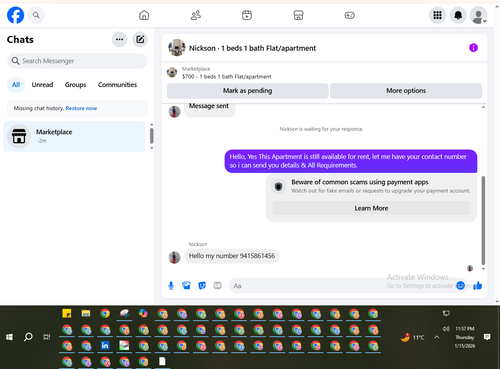This screenshot has width=500, height=369.
Task: Click message 'Hello my number 9415861456'
Action: pyautogui.click(x=232, y=256)
